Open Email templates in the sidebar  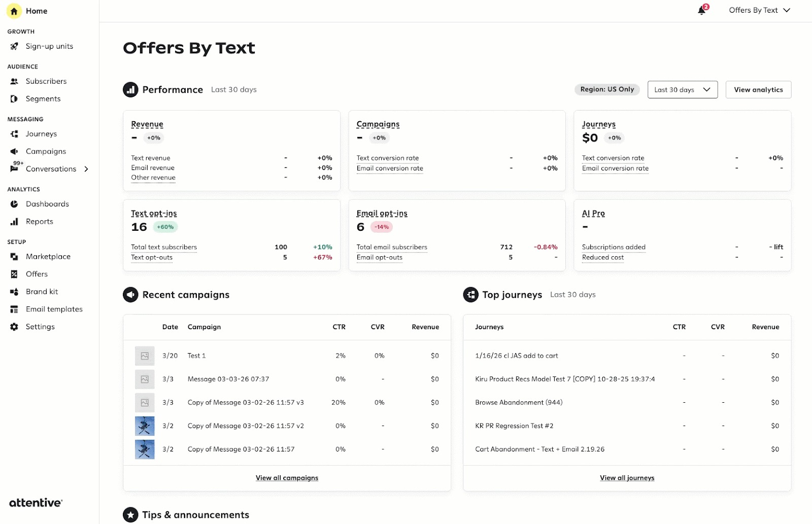(x=54, y=309)
